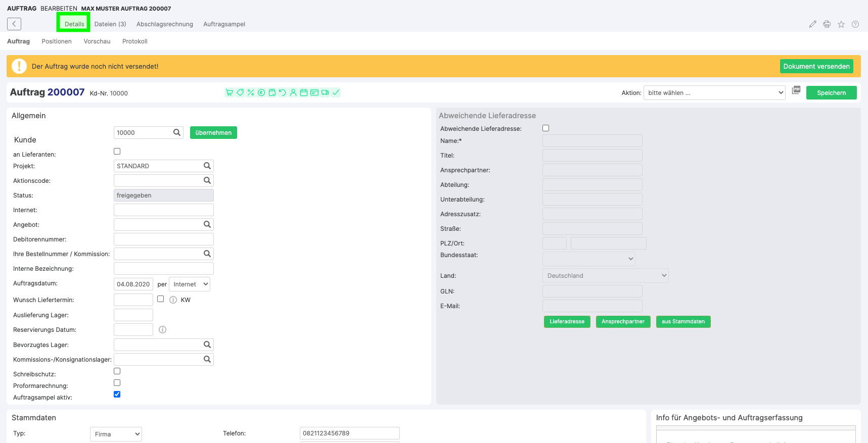Screen dimensions: 868x443
Task: Expand the Land dropdown showing Deutschland
Action: (x=605, y=276)
